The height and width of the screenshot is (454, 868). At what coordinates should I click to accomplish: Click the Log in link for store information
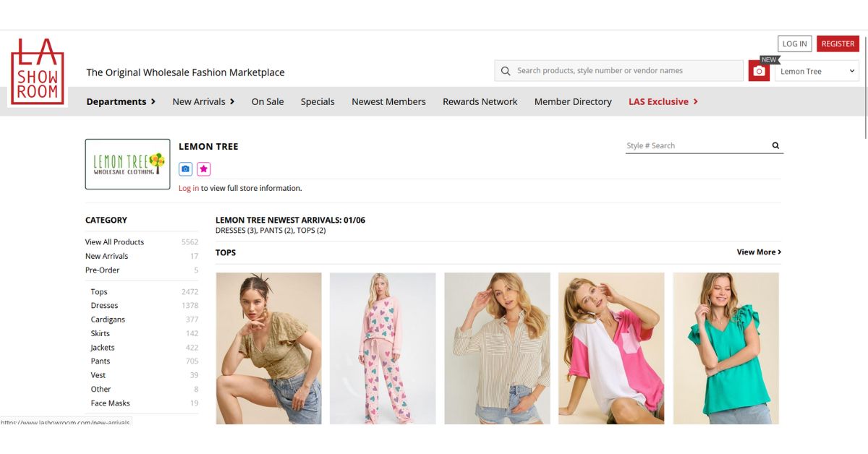pos(189,188)
